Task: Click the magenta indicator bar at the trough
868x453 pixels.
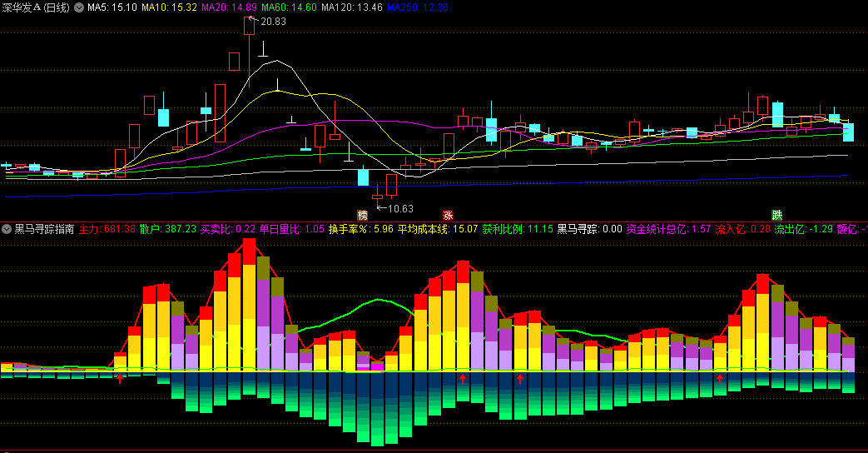Action: click(x=377, y=366)
